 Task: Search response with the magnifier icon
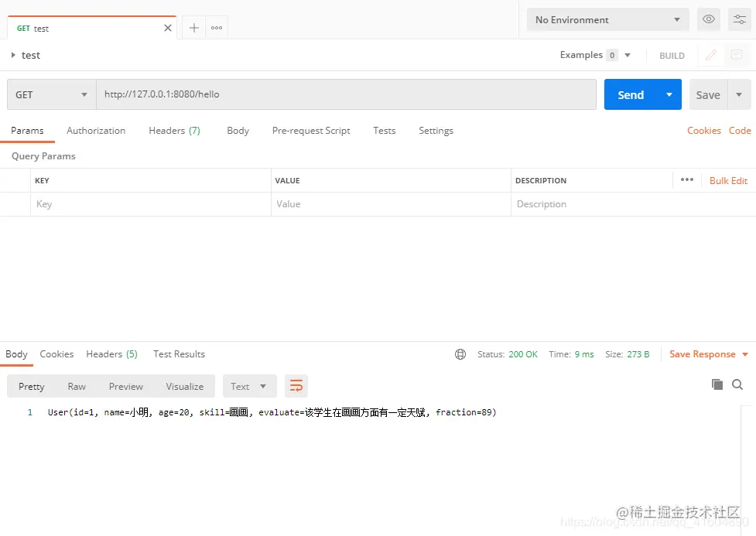[x=737, y=384]
